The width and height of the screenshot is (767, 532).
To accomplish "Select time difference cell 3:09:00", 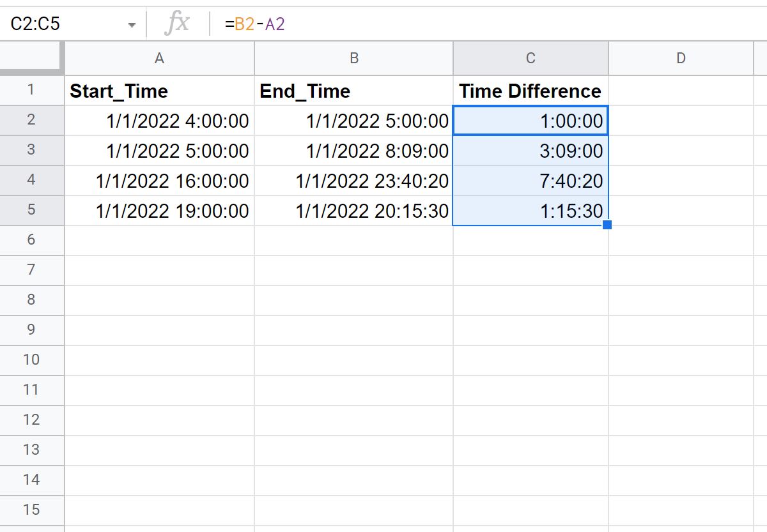I will [531, 150].
